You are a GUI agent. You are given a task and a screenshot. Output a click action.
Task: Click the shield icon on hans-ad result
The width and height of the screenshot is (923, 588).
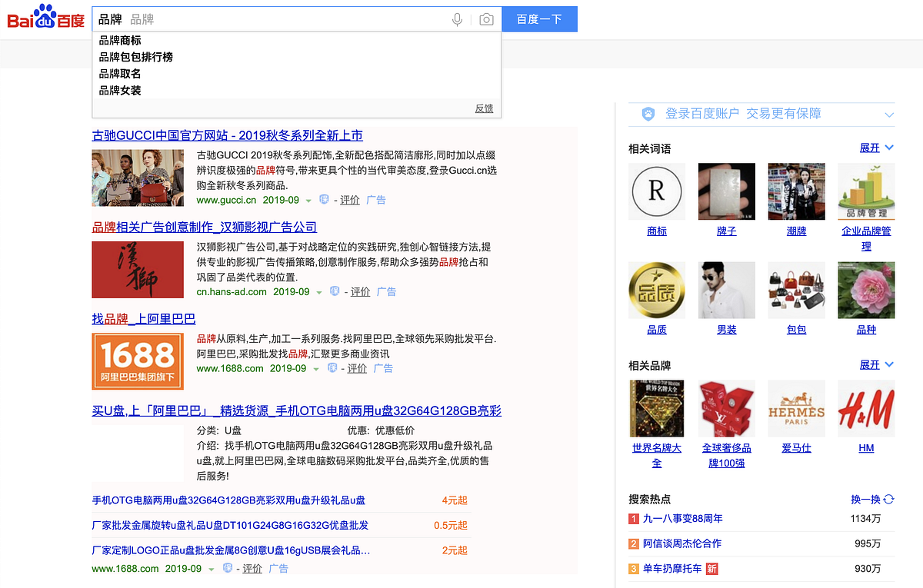pos(335,292)
